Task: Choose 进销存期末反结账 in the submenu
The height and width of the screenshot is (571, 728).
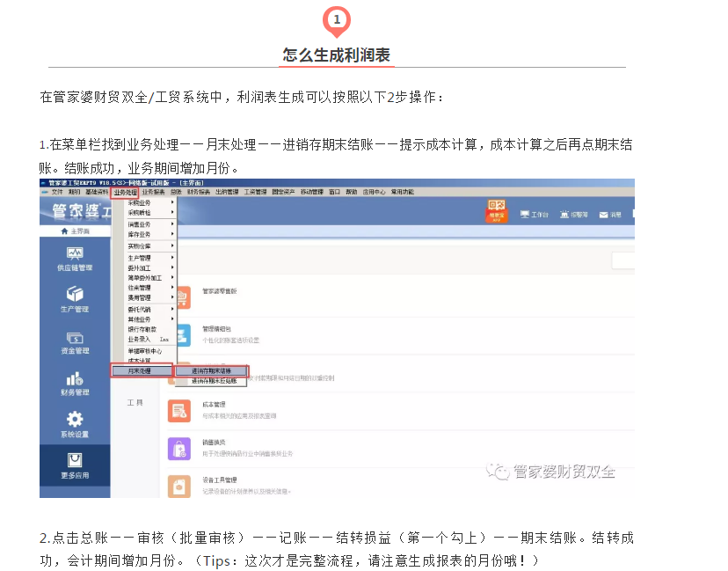Action: point(215,381)
